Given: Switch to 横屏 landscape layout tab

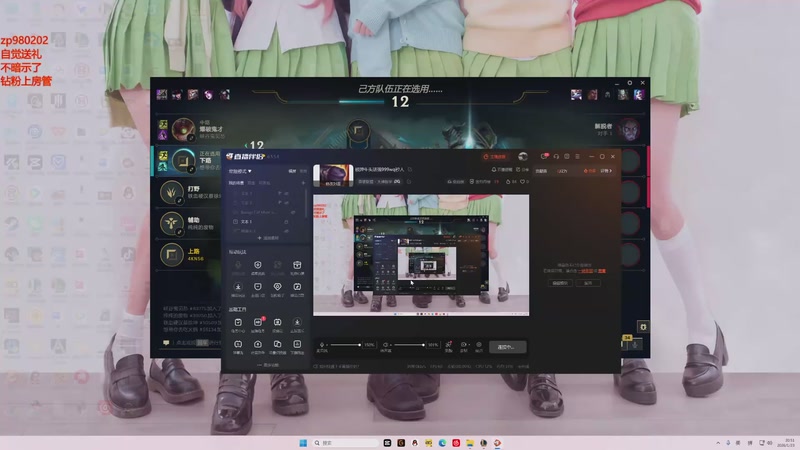Looking at the screenshot, I should pyautogui.click(x=292, y=171).
